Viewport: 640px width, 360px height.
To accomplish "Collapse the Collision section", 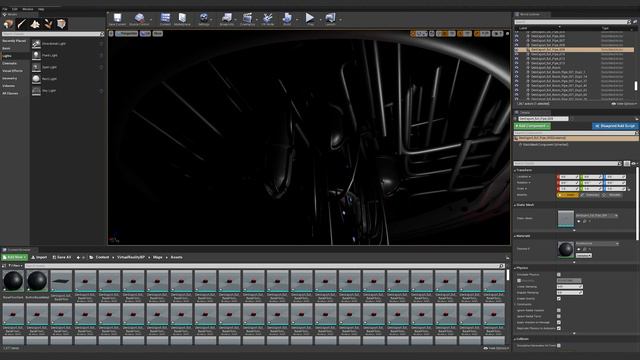I will (515, 339).
